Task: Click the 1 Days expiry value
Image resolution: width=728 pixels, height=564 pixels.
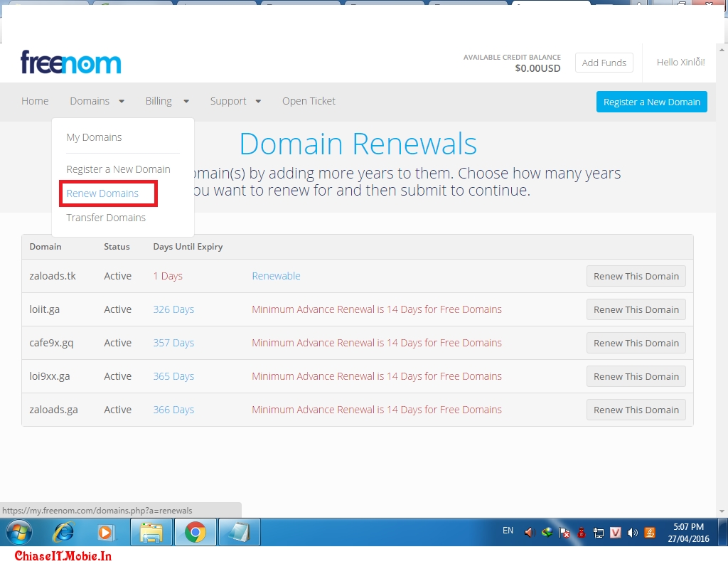Action: (168, 276)
